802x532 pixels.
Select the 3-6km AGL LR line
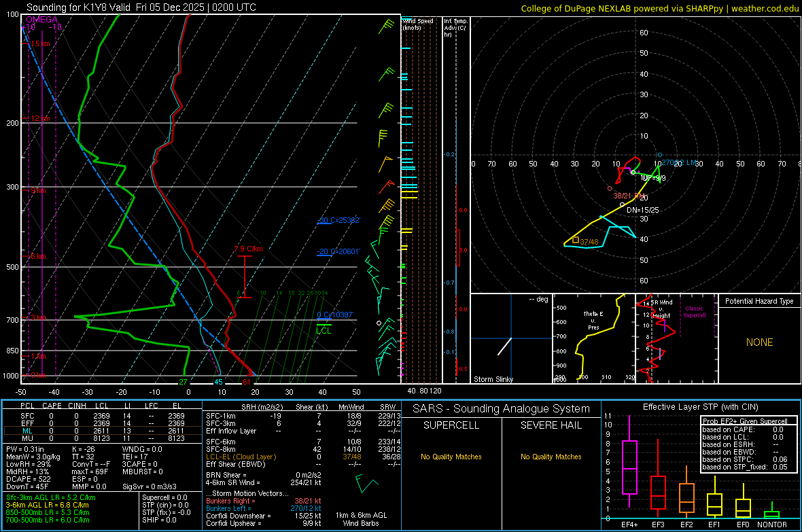48,505
